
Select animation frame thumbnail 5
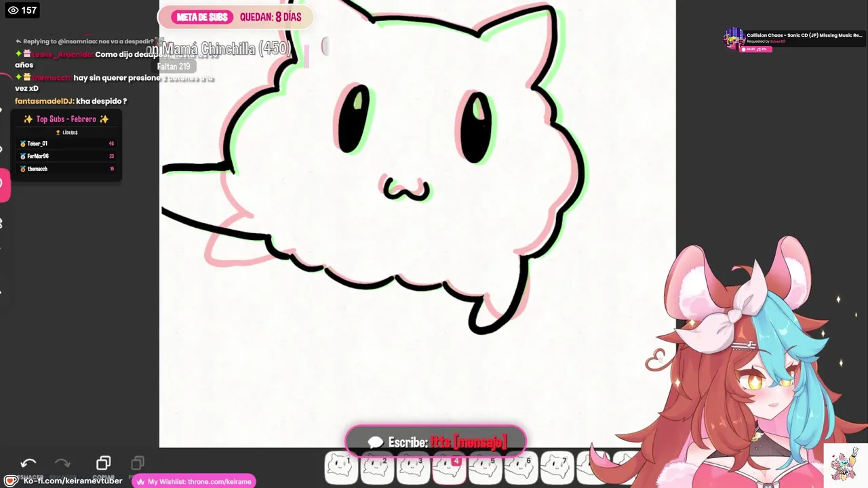pos(484,467)
